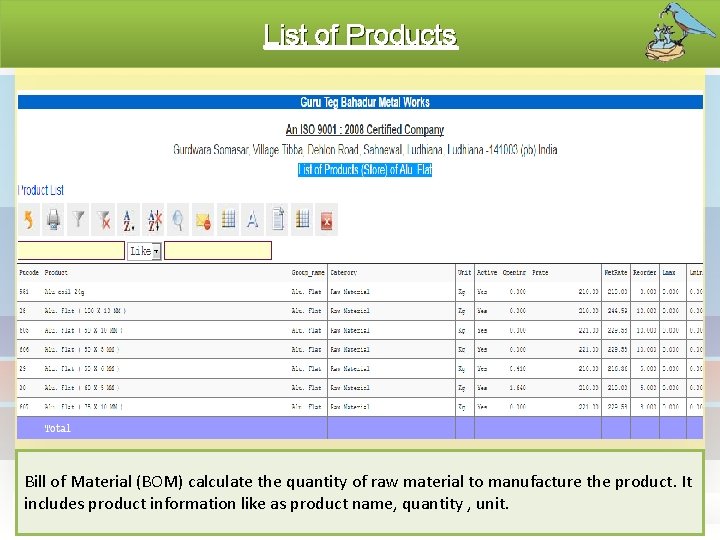Click the 'List of Products (Store) of Alu. Flat' heading

[365, 170]
